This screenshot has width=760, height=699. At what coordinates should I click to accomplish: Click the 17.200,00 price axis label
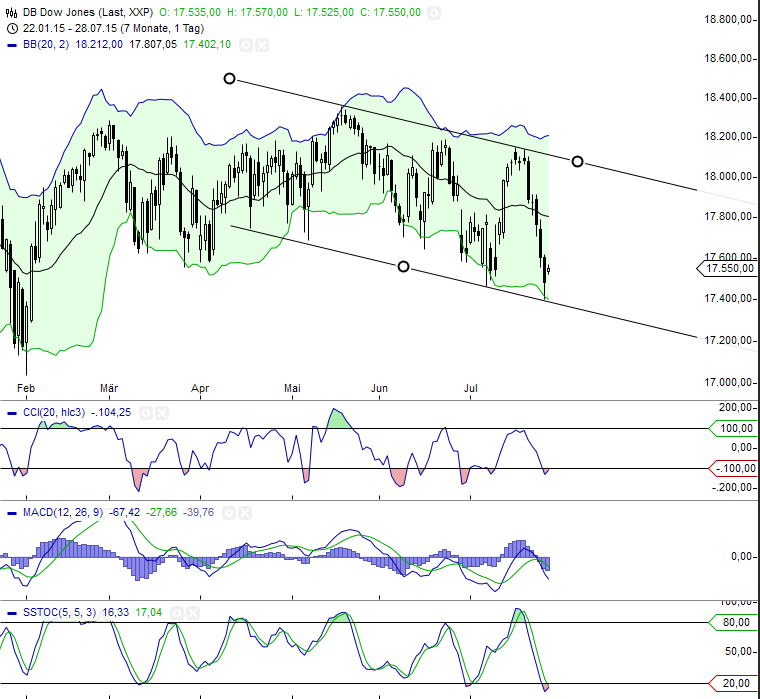(728, 341)
